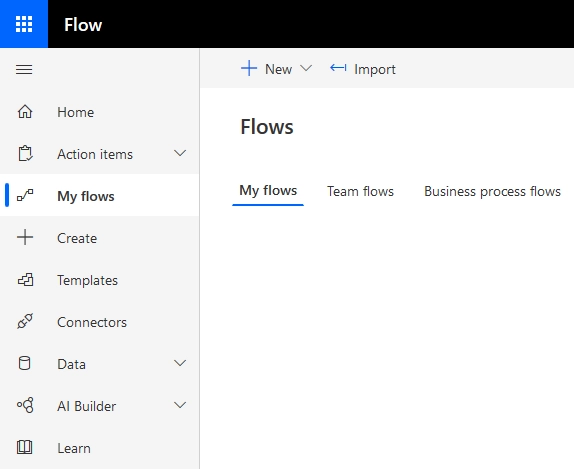Click the AI Builder icon
This screenshot has width=574, height=469.
25,405
